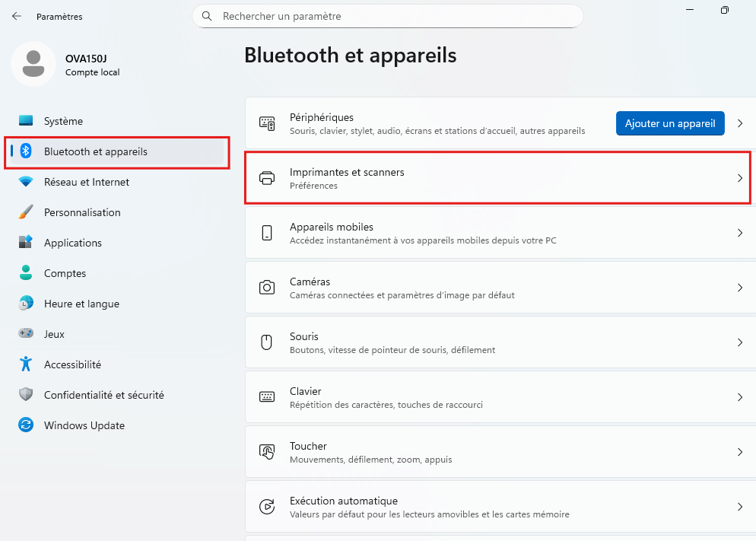The height and width of the screenshot is (541, 756).
Task: Click the printer icon for Imprimantes et scanners
Action: click(267, 178)
